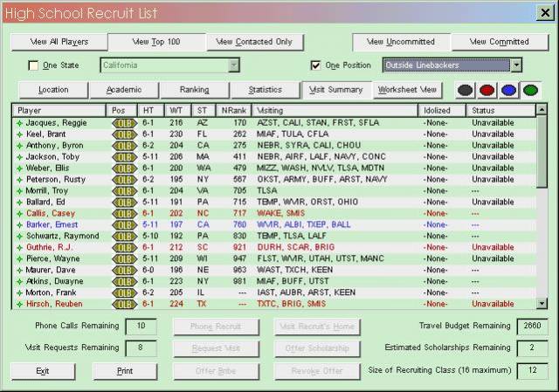Screen dimensions: 559x392
Task: Click the Size of Recruiting Class field
Action: (532, 371)
